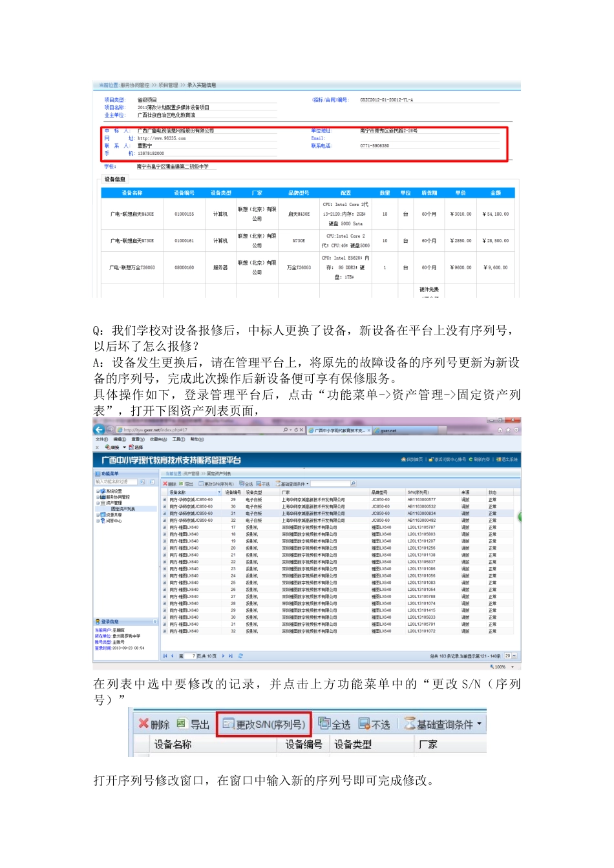Click cell with S/N L20L13101072

421,631
